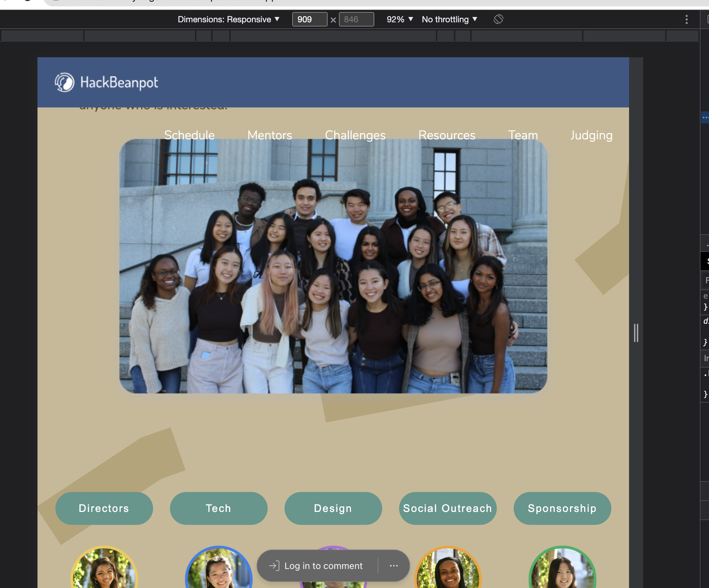Click the HackBeanpot wordmark text
709x588 pixels.
[119, 82]
